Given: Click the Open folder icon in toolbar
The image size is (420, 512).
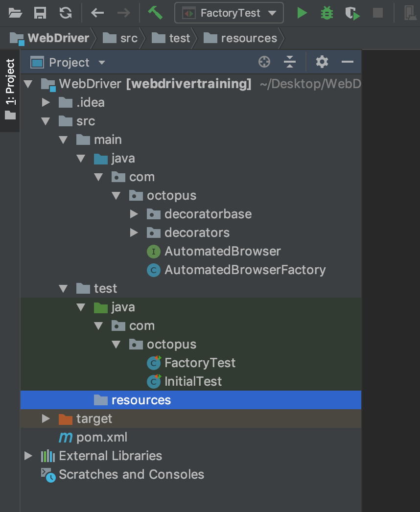Looking at the screenshot, I should [16, 13].
